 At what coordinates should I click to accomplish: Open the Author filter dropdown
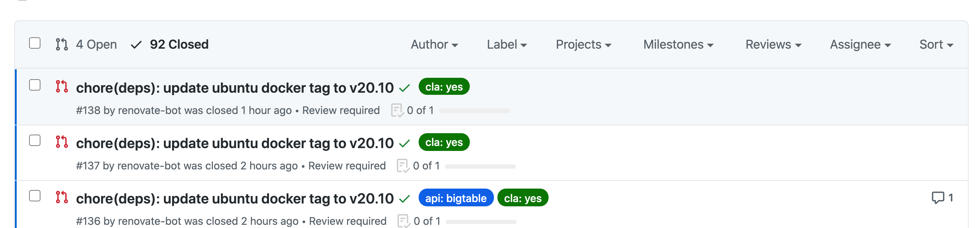(434, 44)
